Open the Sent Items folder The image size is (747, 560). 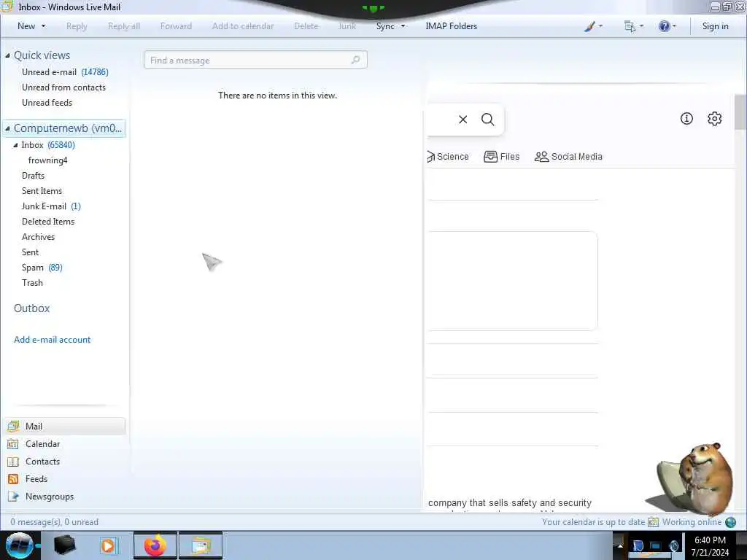(42, 190)
